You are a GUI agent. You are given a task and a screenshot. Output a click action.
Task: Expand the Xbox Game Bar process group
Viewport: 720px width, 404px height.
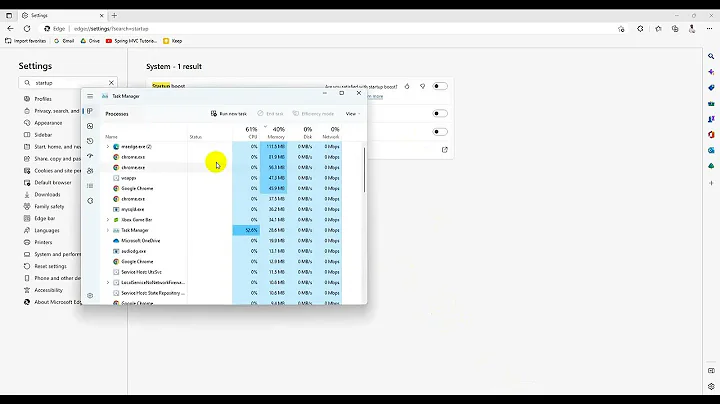(108, 220)
